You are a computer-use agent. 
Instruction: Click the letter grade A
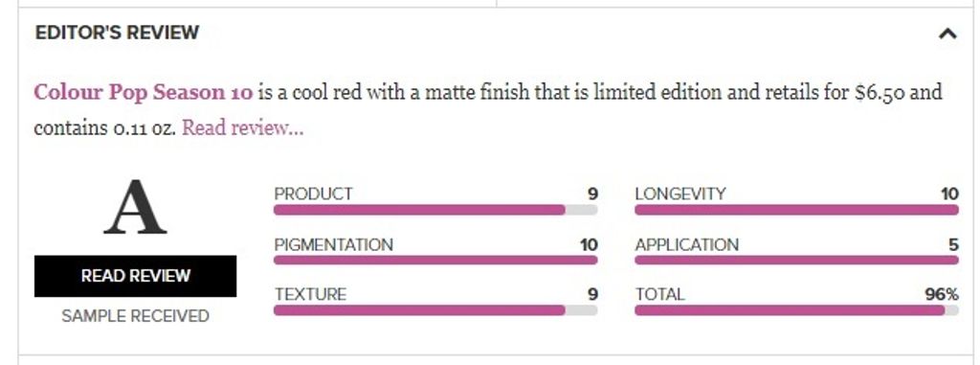pyautogui.click(x=135, y=207)
